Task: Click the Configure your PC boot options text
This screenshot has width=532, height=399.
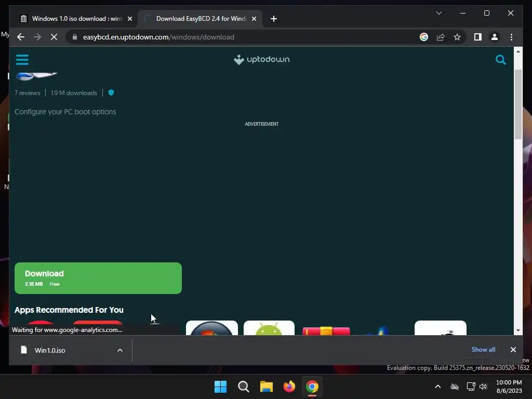Action: pyautogui.click(x=65, y=112)
